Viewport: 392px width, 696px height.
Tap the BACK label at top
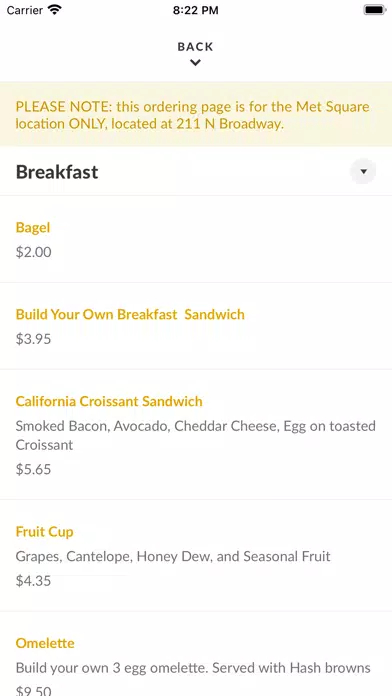195,47
